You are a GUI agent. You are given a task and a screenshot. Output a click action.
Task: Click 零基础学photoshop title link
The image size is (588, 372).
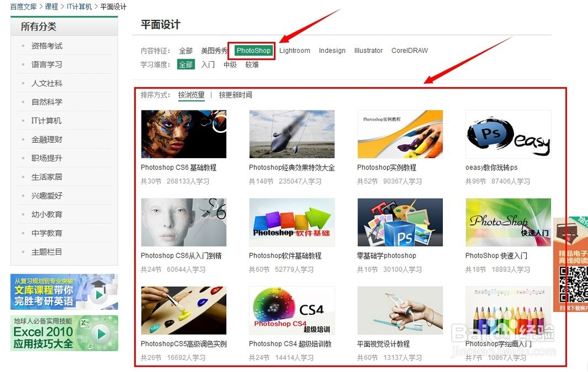tap(387, 256)
